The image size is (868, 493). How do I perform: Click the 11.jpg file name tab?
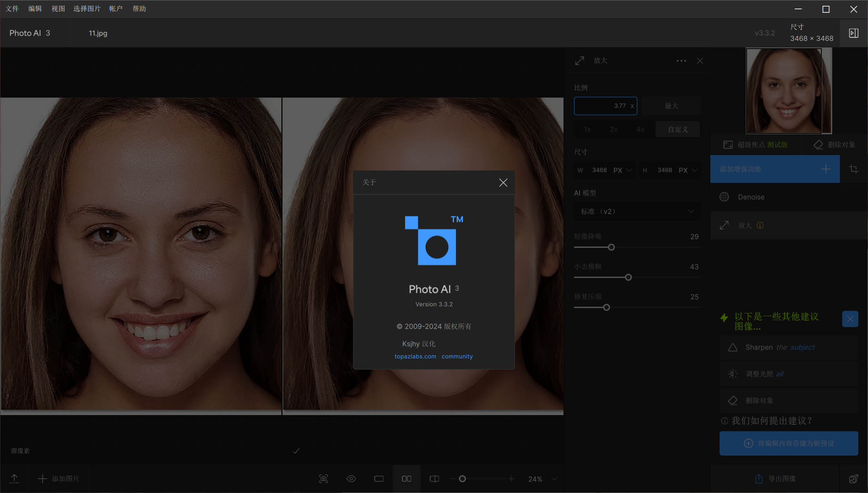(98, 33)
